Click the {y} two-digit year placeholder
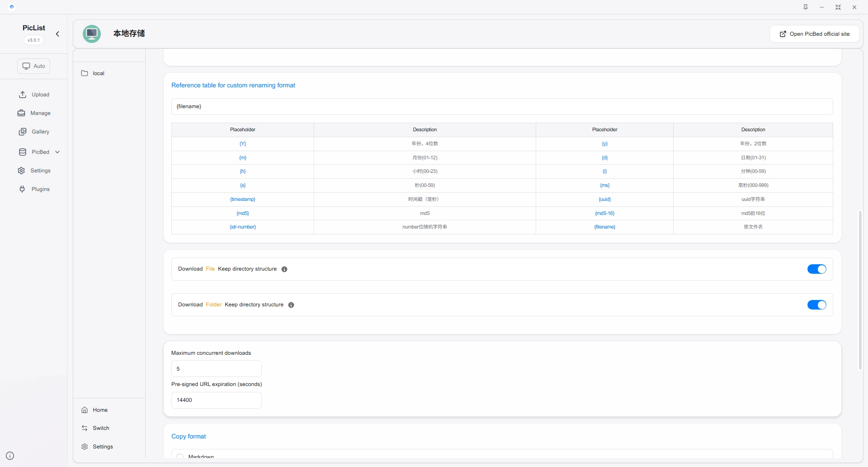 (x=605, y=144)
